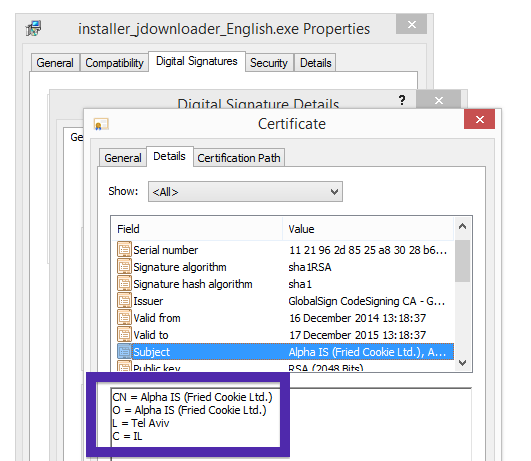
Task: Click the Issuer field icon
Action: (x=124, y=301)
